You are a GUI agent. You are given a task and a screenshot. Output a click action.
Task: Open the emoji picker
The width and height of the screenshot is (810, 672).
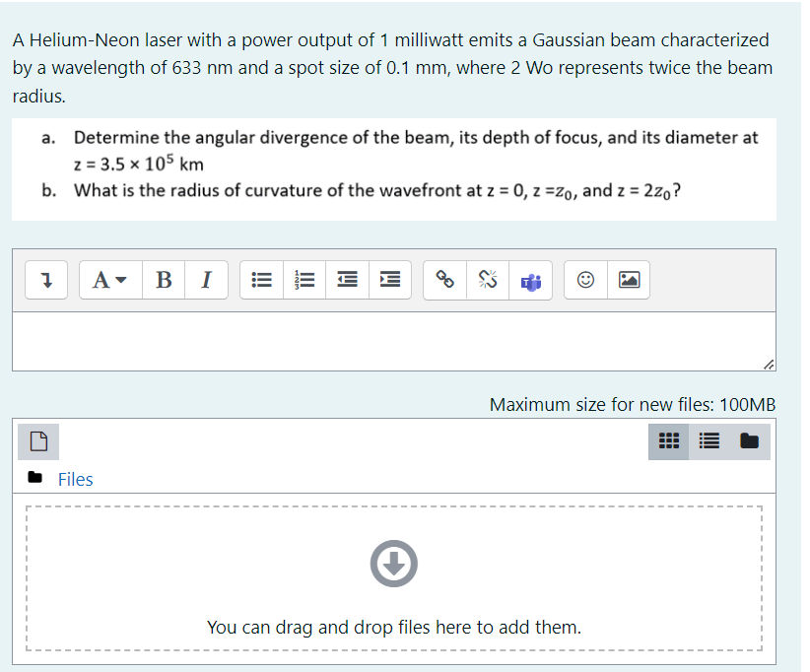pos(585,280)
